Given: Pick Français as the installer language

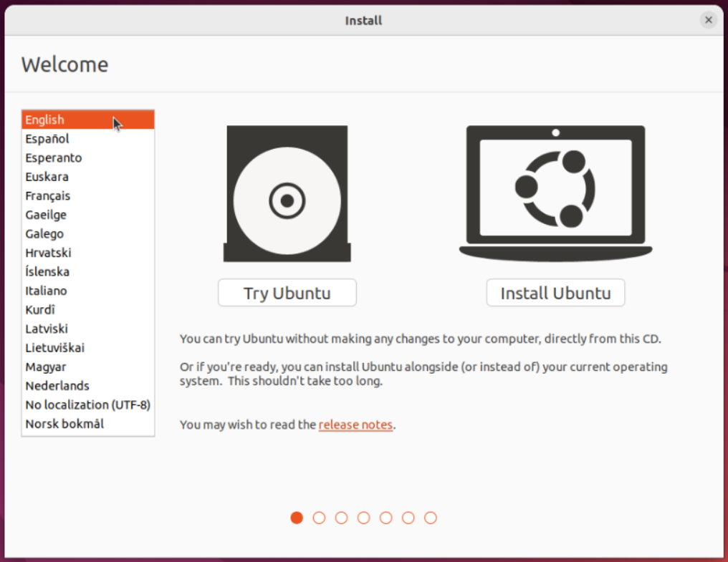Looking at the screenshot, I should click(48, 195).
